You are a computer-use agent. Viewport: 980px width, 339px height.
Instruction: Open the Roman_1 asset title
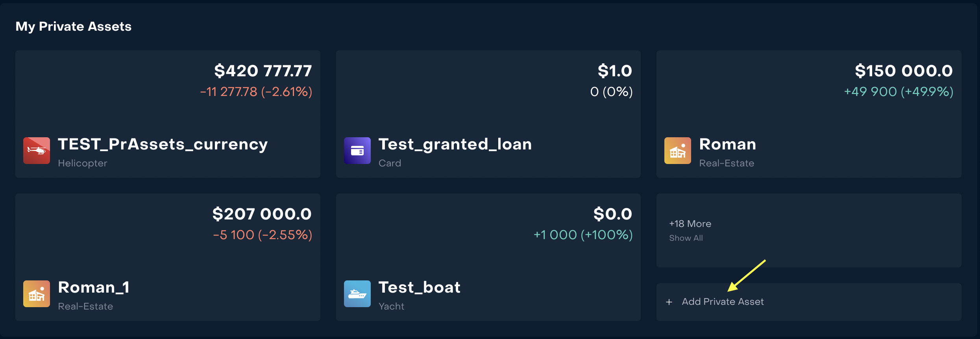[x=94, y=287]
